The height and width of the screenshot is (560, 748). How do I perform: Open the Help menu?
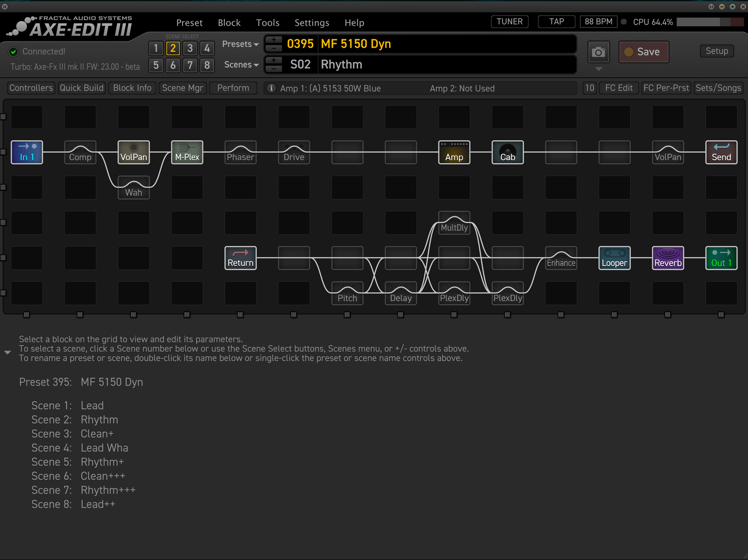pos(355,23)
